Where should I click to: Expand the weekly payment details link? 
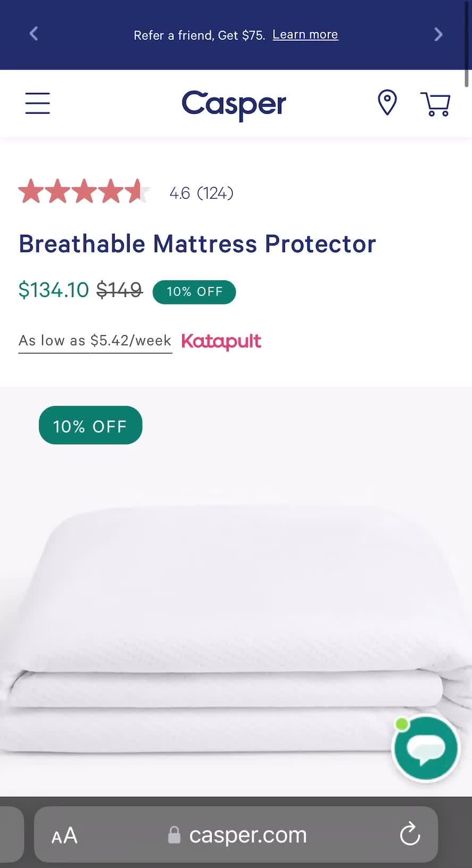coord(95,341)
